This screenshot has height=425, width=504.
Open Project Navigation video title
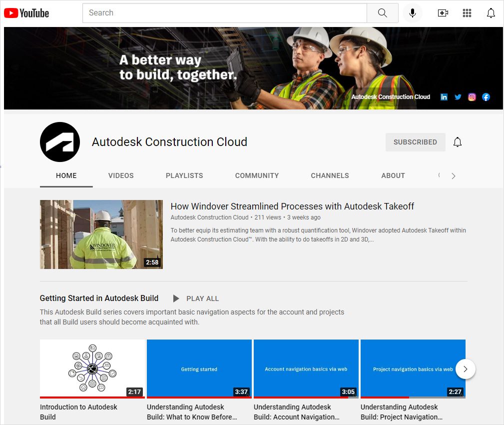tap(402, 412)
